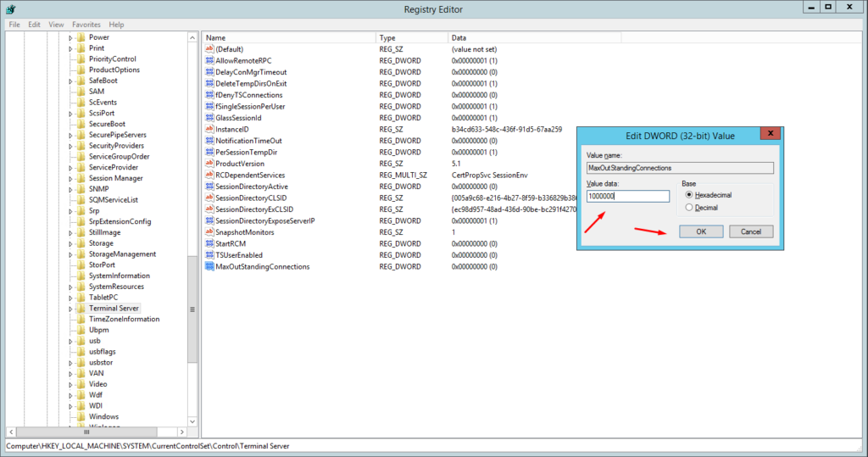Expand the Power tree node
The height and width of the screenshot is (457, 868).
coord(71,37)
